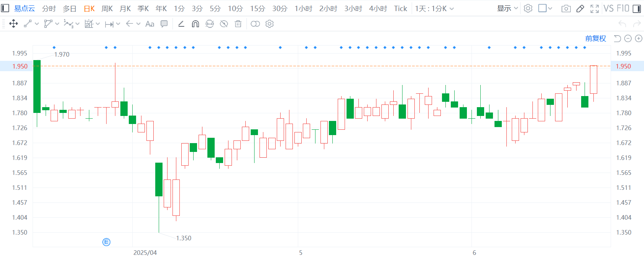The width and height of the screenshot is (644, 261).
Task: Open the line style pen tool
Action: pyautogui.click(x=181, y=24)
